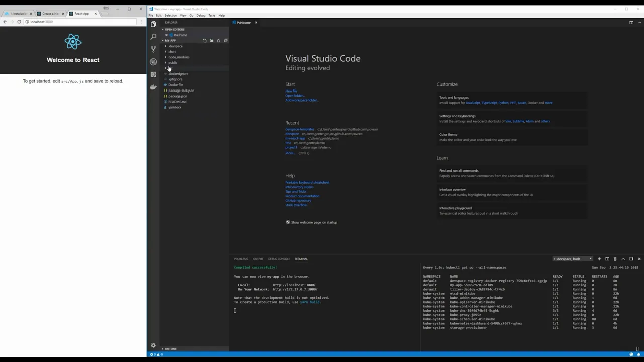
Task: Open the Extensions view in the activity bar
Action: pyautogui.click(x=153, y=74)
